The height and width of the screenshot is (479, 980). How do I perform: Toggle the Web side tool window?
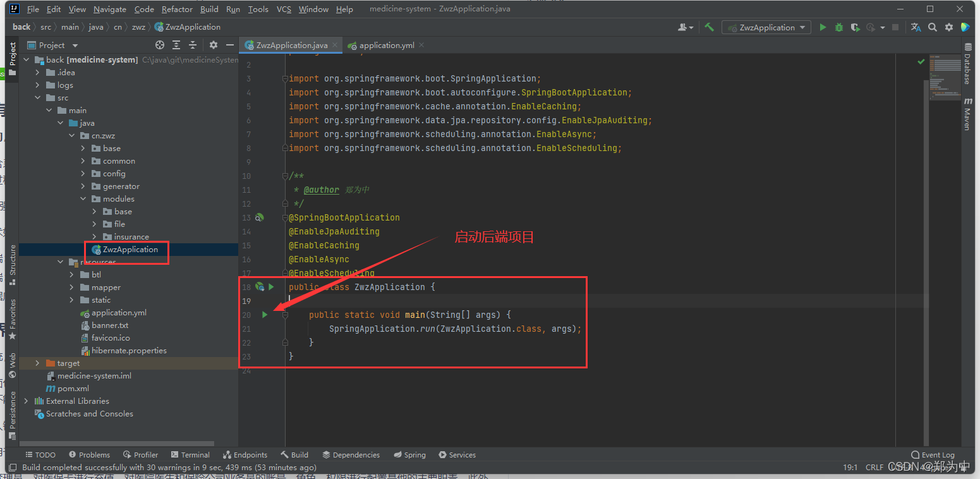coord(12,365)
